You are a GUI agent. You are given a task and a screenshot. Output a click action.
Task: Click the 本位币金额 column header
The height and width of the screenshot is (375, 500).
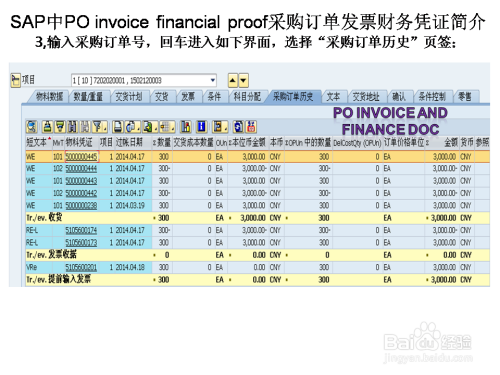coord(249,143)
